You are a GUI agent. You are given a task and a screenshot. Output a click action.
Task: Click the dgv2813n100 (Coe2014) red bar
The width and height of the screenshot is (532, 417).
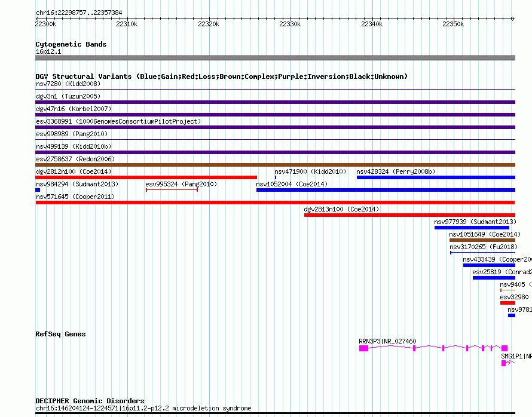(409, 215)
